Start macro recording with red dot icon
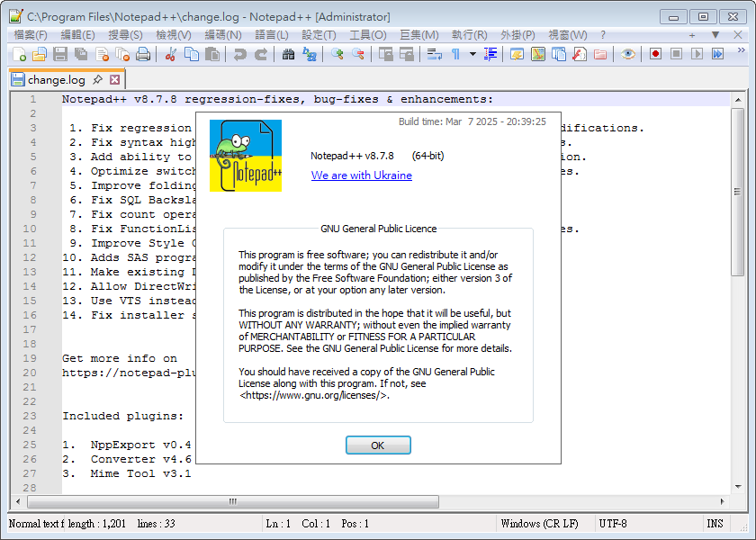 point(655,54)
